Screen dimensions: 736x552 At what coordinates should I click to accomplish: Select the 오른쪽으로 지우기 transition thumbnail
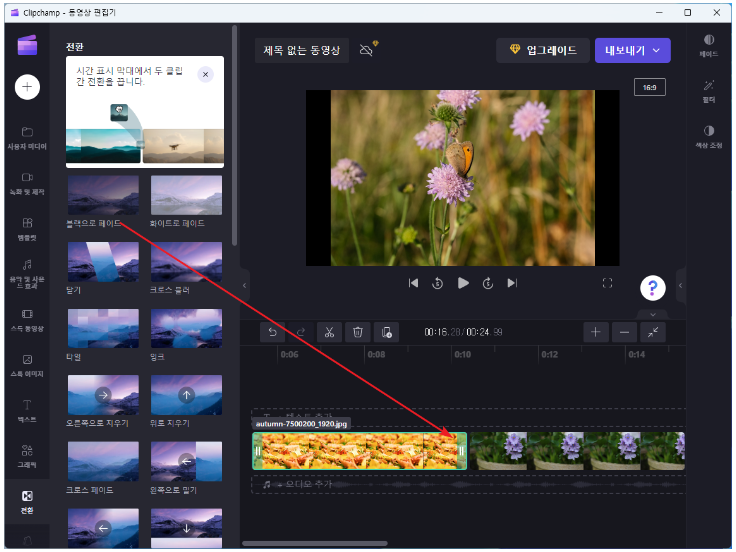tap(103, 395)
